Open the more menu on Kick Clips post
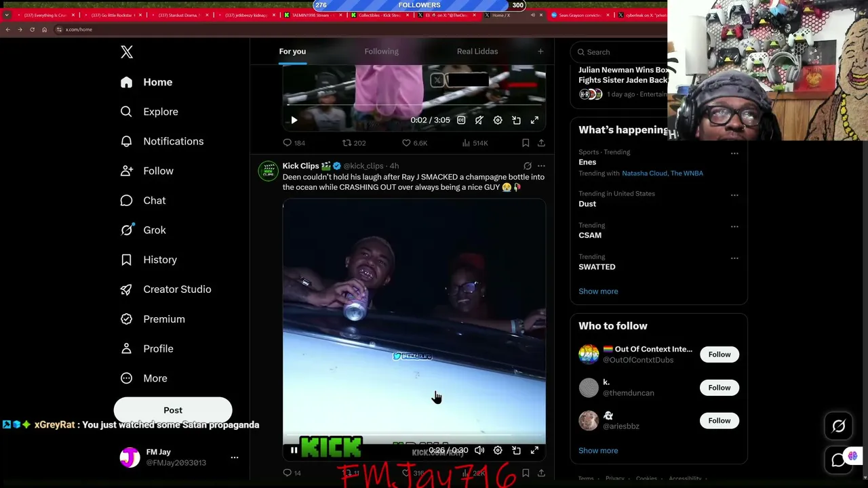The height and width of the screenshot is (488, 868). click(x=541, y=166)
